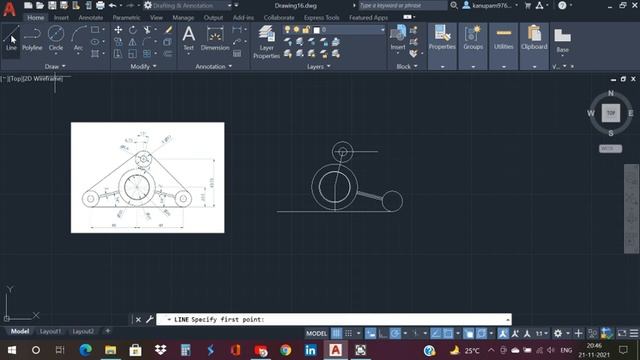Switch to the View ribbon tab
640x360 pixels.
156,18
